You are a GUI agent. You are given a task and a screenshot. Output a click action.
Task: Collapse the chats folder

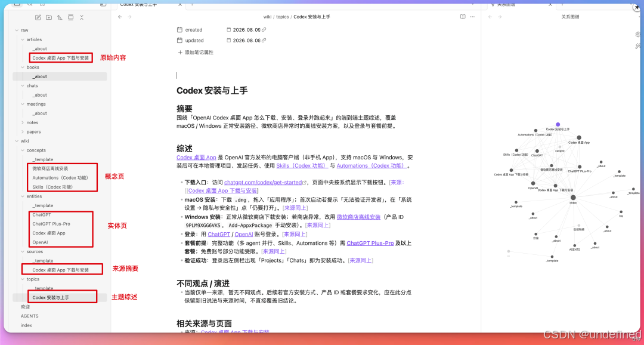[x=23, y=85]
